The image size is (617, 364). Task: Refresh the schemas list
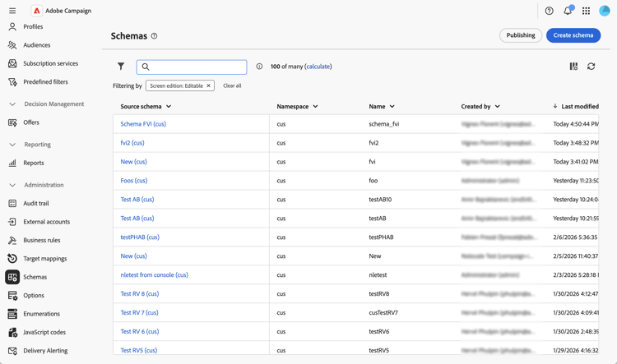coord(591,67)
